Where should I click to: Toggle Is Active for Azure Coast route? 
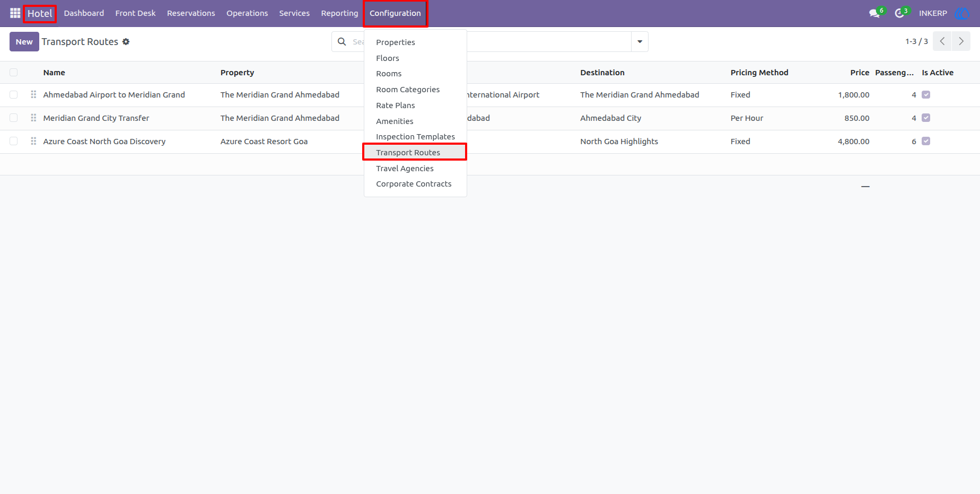(x=926, y=142)
